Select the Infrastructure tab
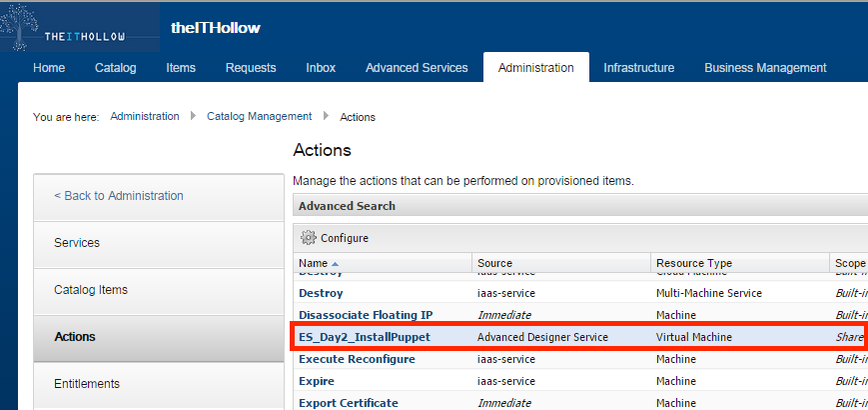The width and height of the screenshot is (868, 410). 638,68
